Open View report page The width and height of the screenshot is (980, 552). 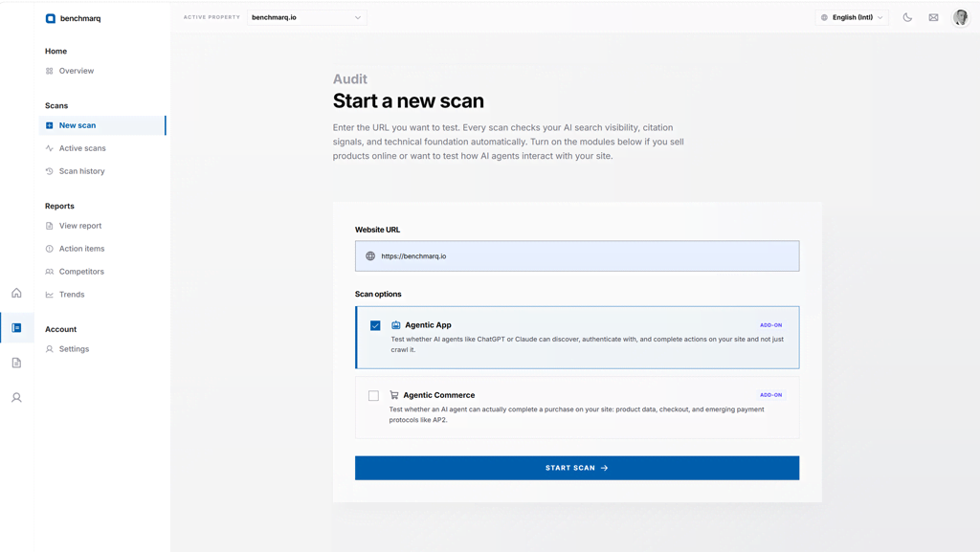click(80, 226)
